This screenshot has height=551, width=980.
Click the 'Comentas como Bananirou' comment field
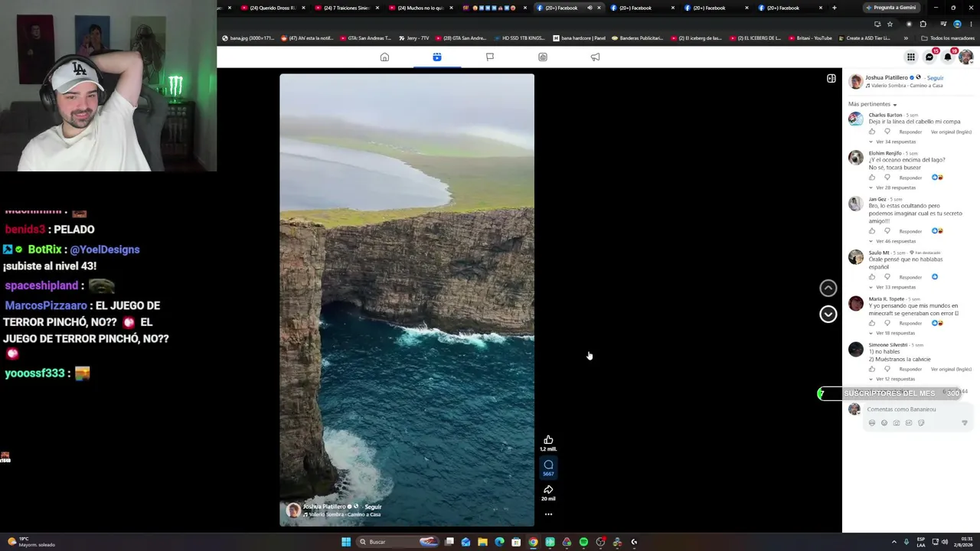(917, 409)
